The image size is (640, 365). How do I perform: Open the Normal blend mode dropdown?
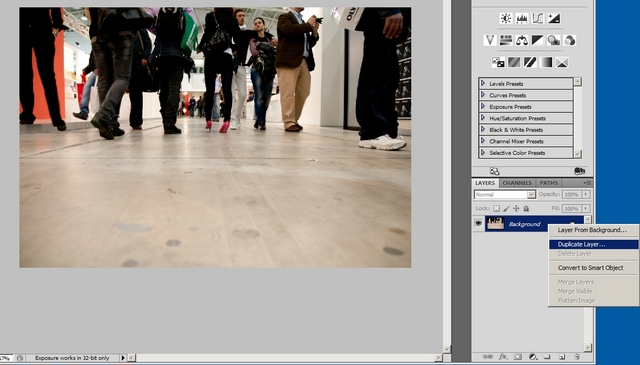505,195
